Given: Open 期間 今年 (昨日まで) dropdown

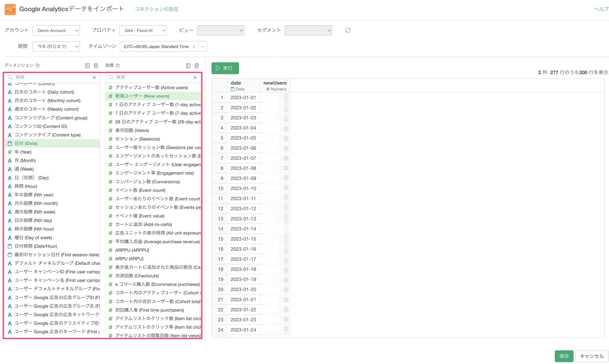Looking at the screenshot, I should [56, 46].
